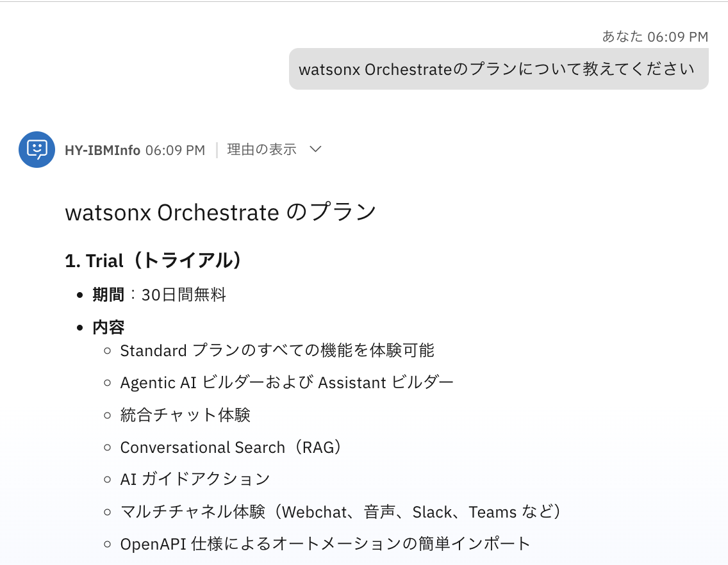Click the HY-IBMInfo sender name

[x=103, y=151]
